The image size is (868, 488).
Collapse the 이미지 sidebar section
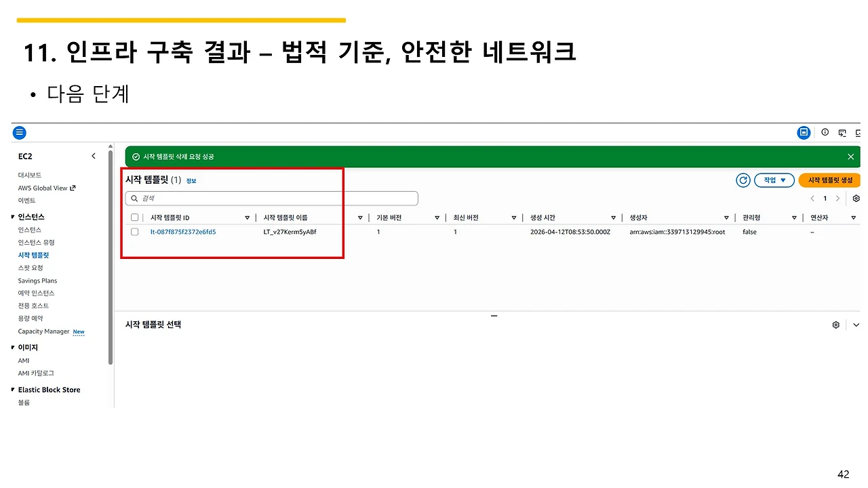pos(12,347)
